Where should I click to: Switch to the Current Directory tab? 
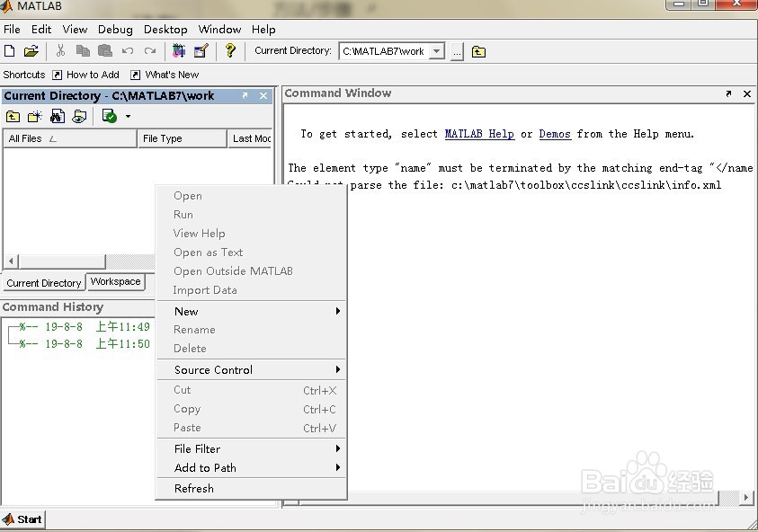44,283
